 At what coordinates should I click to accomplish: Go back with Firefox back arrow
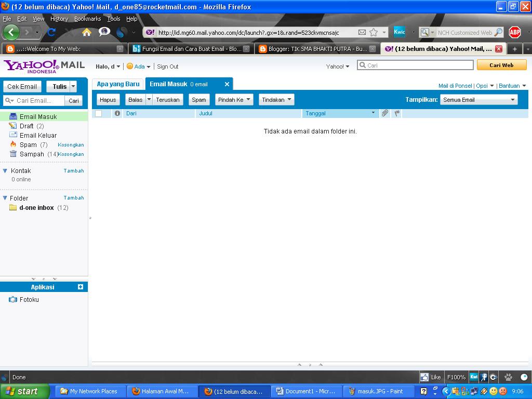(11, 33)
